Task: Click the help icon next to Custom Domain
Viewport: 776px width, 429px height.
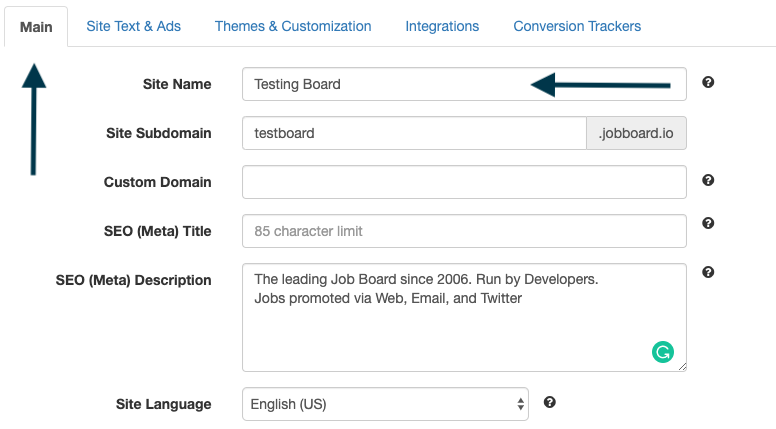Action: tap(708, 180)
